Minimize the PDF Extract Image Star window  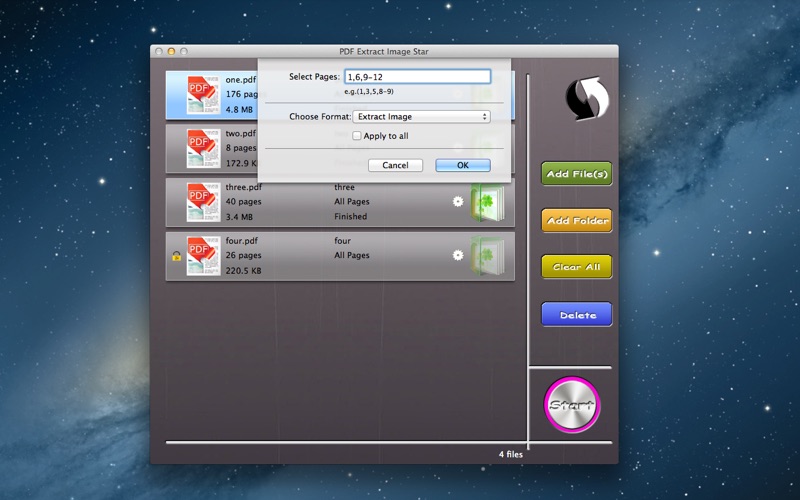pyautogui.click(x=171, y=52)
